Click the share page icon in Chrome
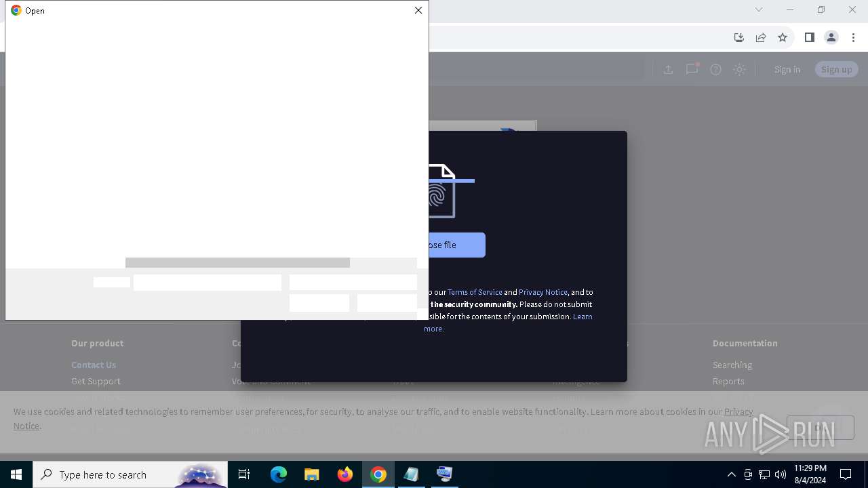Image resolution: width=868 pixels, height=488 pixels. 761,37
